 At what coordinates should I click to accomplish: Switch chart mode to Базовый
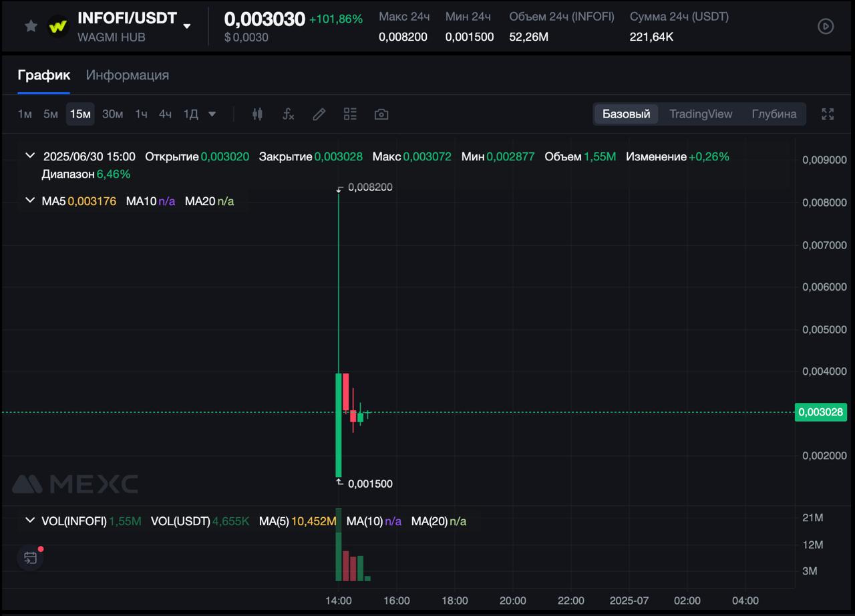pyautogui.click(x=626, y=114)
